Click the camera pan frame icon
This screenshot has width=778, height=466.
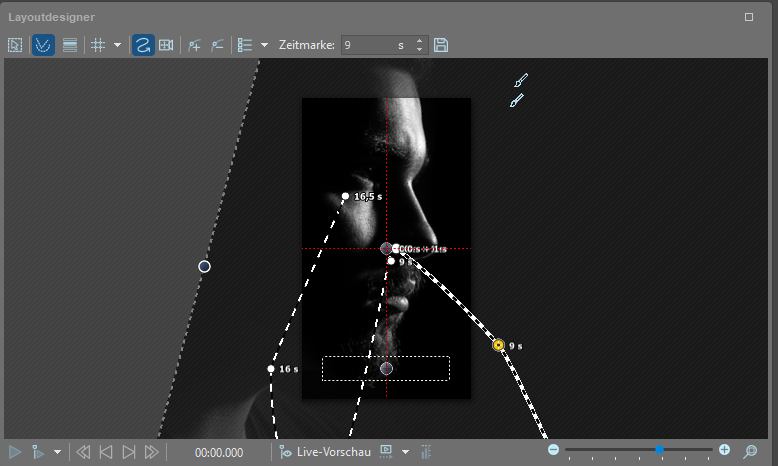pyautogui.click(x=167, y=45)
